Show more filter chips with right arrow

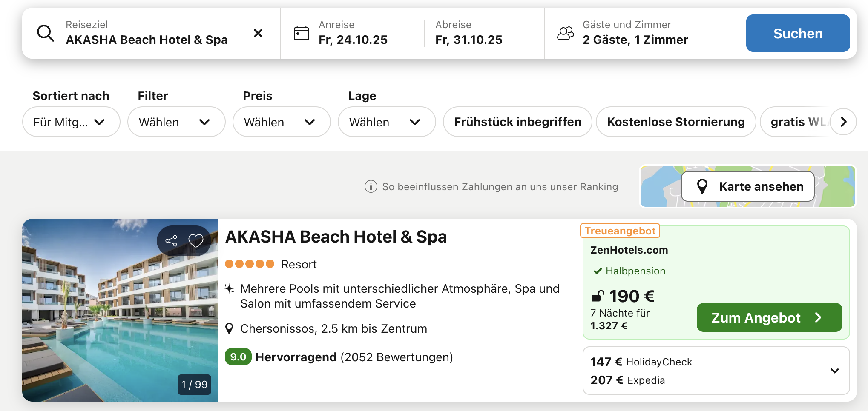(x=843, y=122)
